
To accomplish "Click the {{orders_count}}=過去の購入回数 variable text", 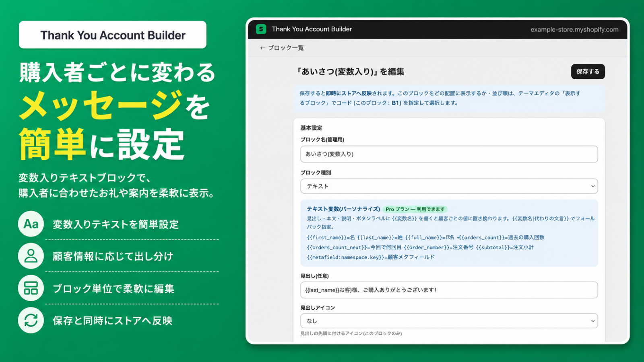I will point(502,237).
